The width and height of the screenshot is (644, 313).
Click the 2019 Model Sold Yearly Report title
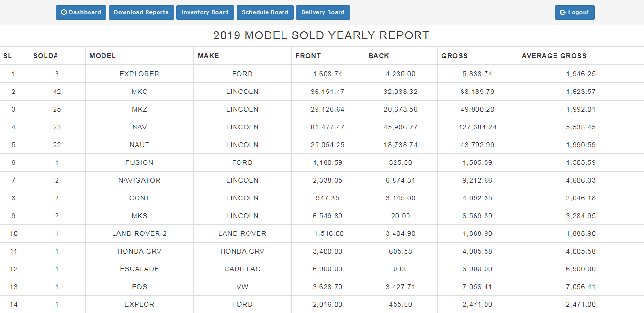click(x=321, y=35)
